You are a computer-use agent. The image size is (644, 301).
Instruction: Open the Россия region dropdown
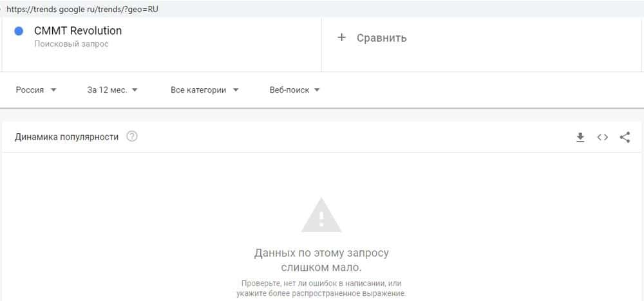click(x=36, y=90)
